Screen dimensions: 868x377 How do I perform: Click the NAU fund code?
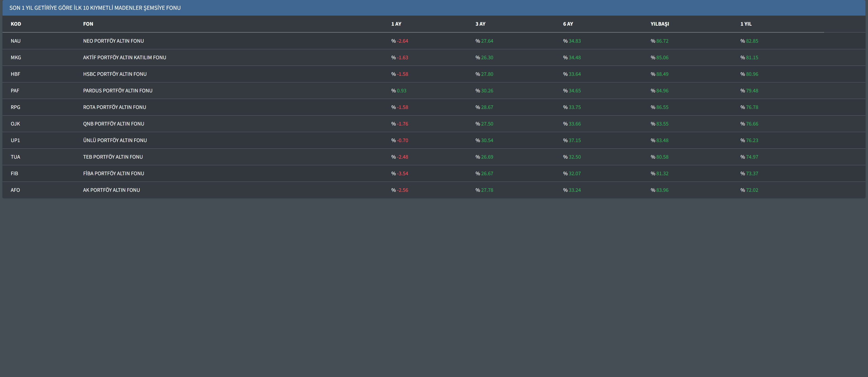pyautogui.click(x=15, y=41)
